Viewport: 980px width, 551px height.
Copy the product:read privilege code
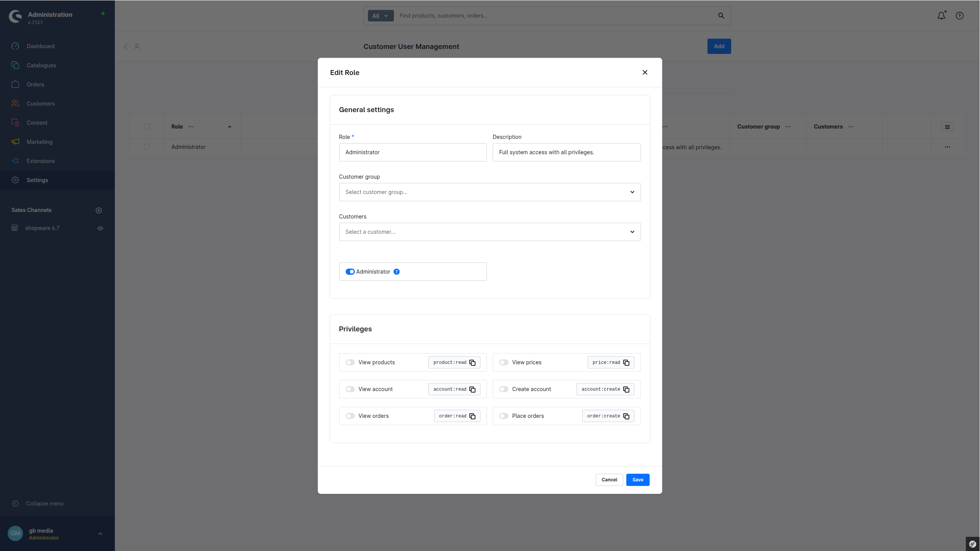pos(472,362)
